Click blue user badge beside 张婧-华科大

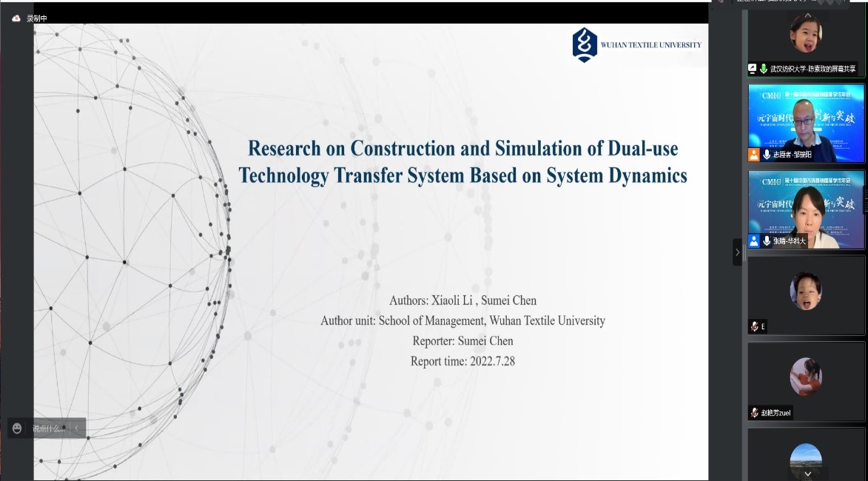754,240
